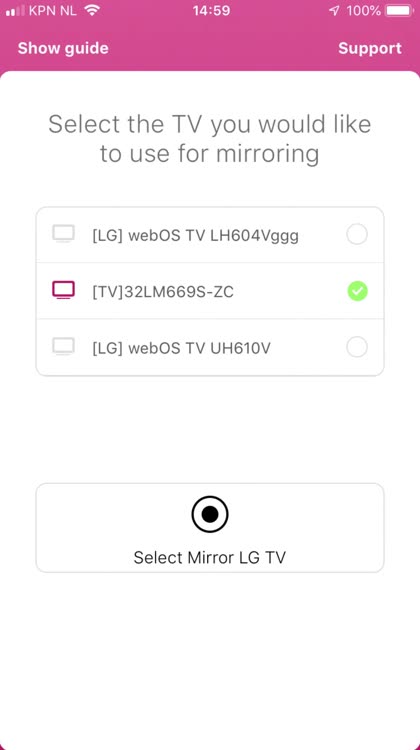Screen dimensions: 420x750
Task: Click the TV icon beside LH604Vggg
Action: pyautogui.click(x=63, y=234)
